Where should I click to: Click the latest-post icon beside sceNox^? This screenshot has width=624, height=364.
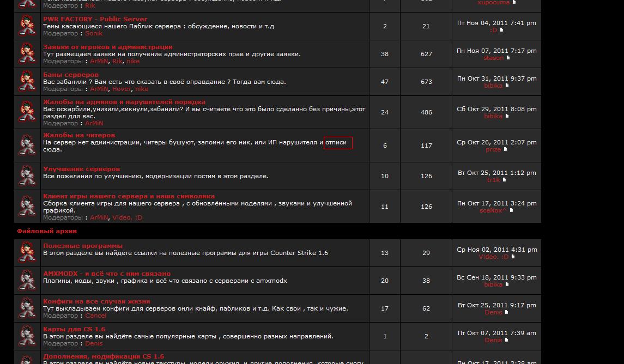click(x=511, y=210)
